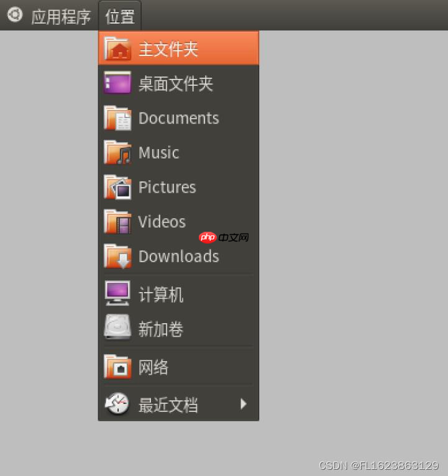Click the Music folder icon with note

click(x=118, y=152)
